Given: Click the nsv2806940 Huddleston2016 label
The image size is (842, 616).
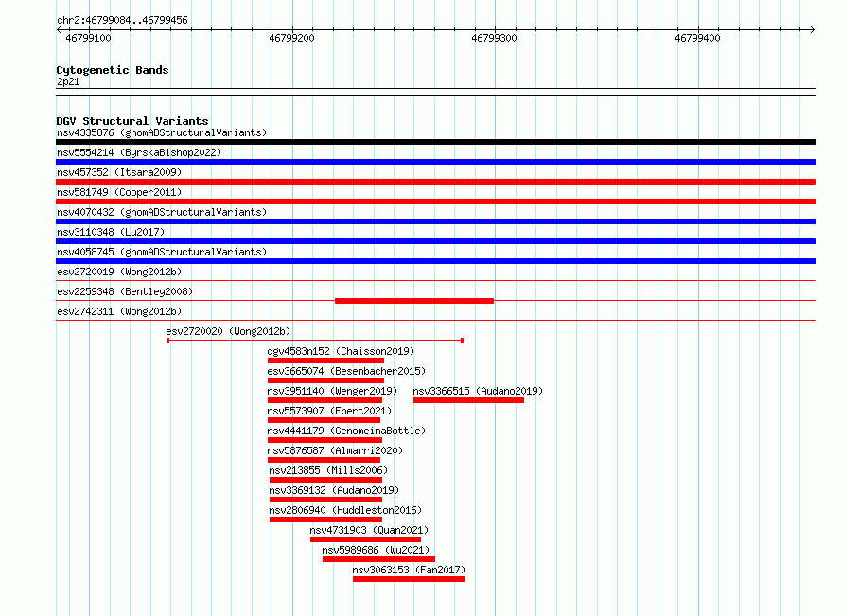Looking at the screenshot, I should (x=346, y=510).
